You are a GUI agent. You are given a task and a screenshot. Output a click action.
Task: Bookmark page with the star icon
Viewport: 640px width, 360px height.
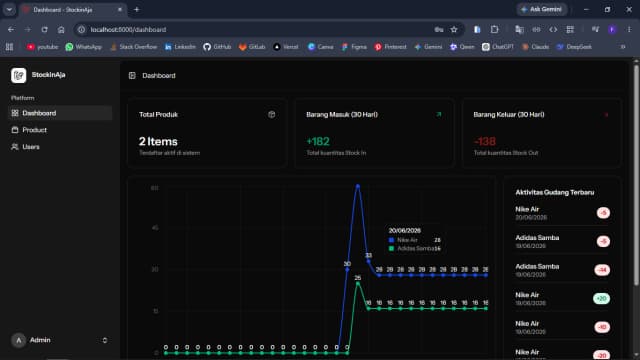point(454,29)
